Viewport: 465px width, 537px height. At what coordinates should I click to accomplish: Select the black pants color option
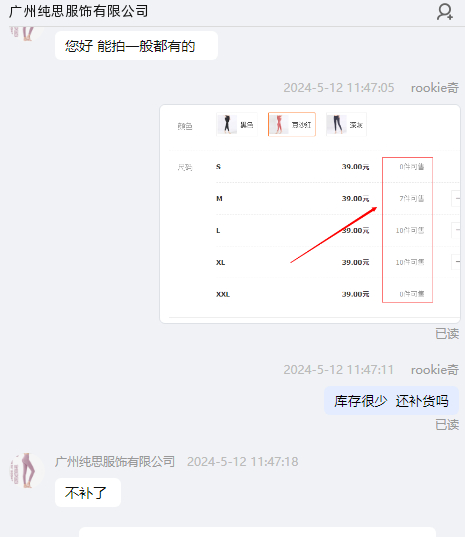pyautogui.click(x=237, y=124)
